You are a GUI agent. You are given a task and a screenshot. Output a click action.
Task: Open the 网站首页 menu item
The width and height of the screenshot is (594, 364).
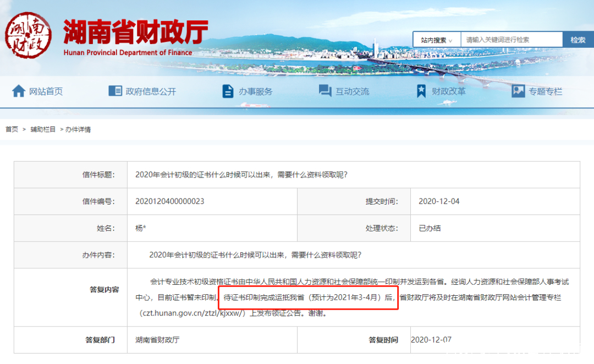click(x=46, y=91)
